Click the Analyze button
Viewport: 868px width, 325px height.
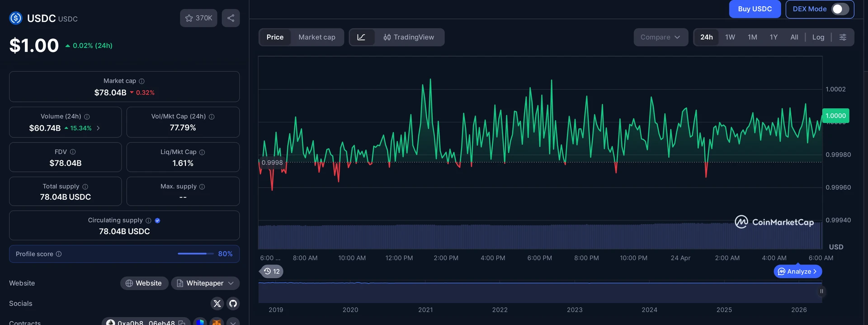point(798,271)
